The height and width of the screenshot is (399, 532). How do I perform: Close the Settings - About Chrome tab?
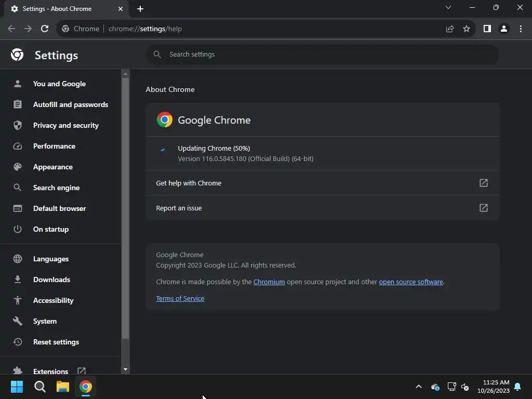(121, 9)
